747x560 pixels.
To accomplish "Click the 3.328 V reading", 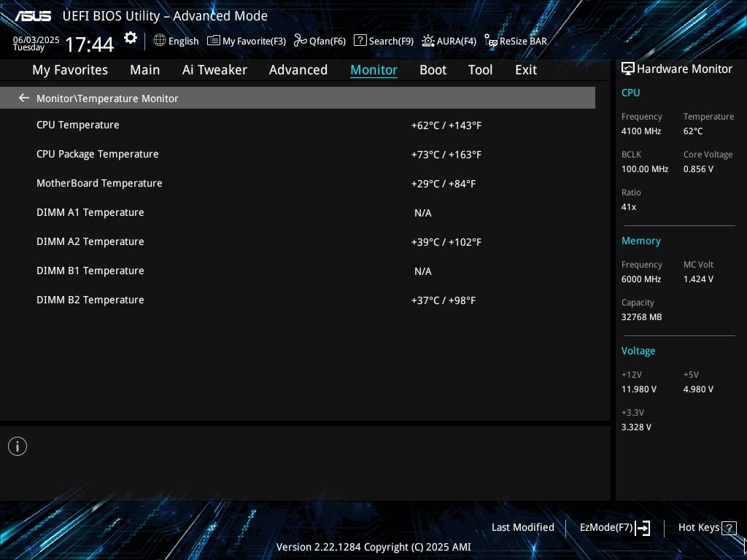I will (636, 427).
